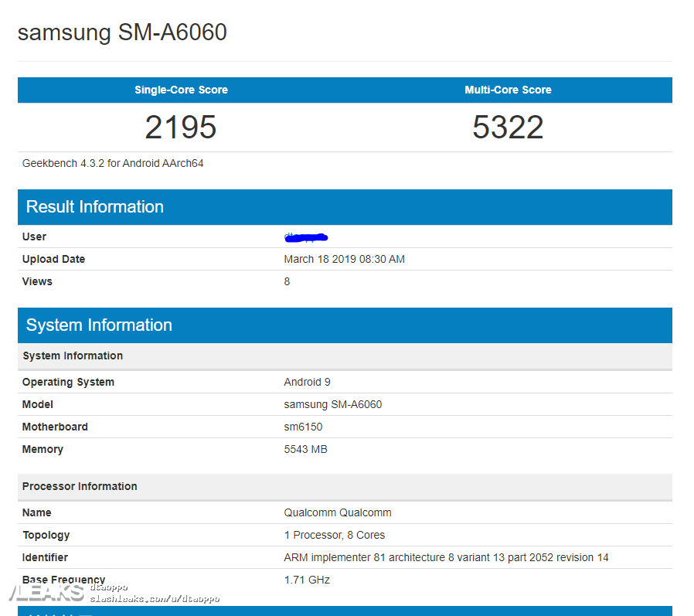This screenshot has height=616, width=694.
Task: Click the Views count value 8
Action: pyautogui.click(x=287, y=281)
